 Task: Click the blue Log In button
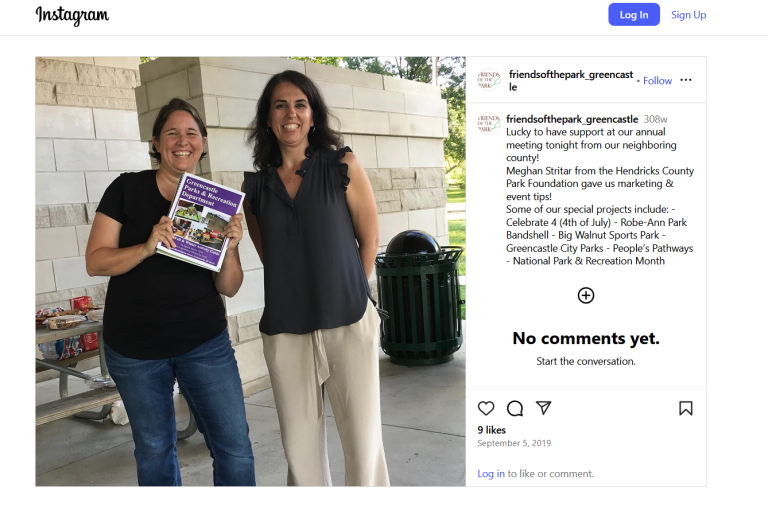click(634, 15)
